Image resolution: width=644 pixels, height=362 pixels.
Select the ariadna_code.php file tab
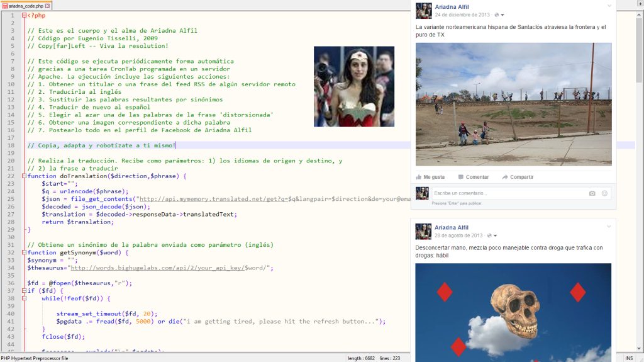(26, 6)
